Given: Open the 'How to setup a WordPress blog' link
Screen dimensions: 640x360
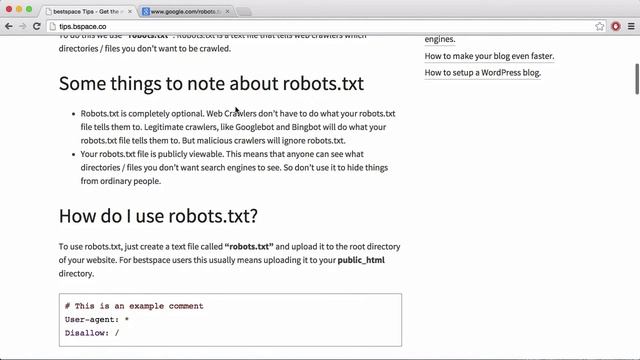Looking at the screenshot, I should (x=483, y=73).
